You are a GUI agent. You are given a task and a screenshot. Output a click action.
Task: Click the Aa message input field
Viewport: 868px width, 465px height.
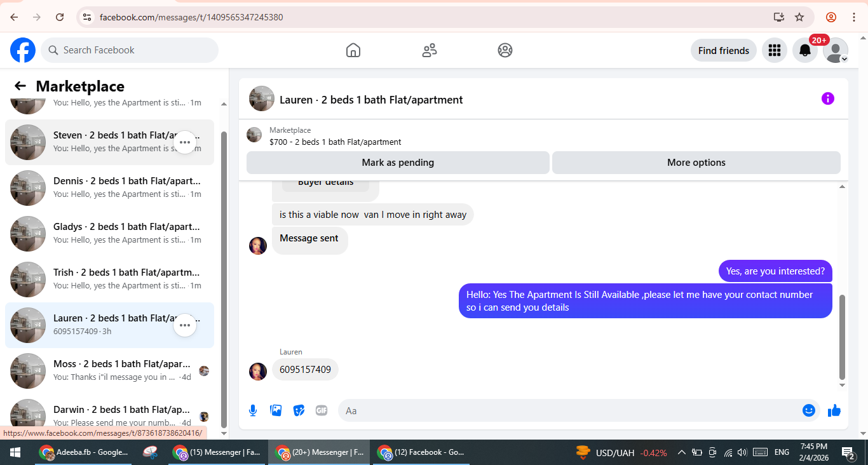pyautogui.click(x=569, y=410)
